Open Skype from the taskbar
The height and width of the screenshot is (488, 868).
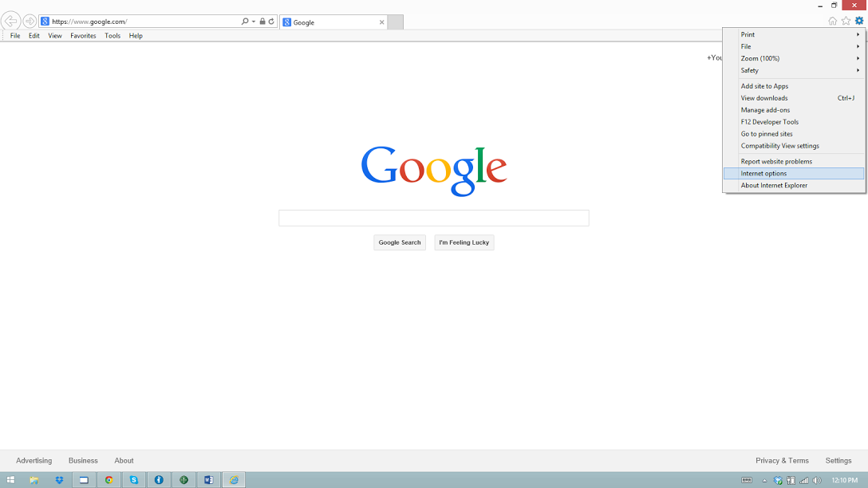(134, 480)
